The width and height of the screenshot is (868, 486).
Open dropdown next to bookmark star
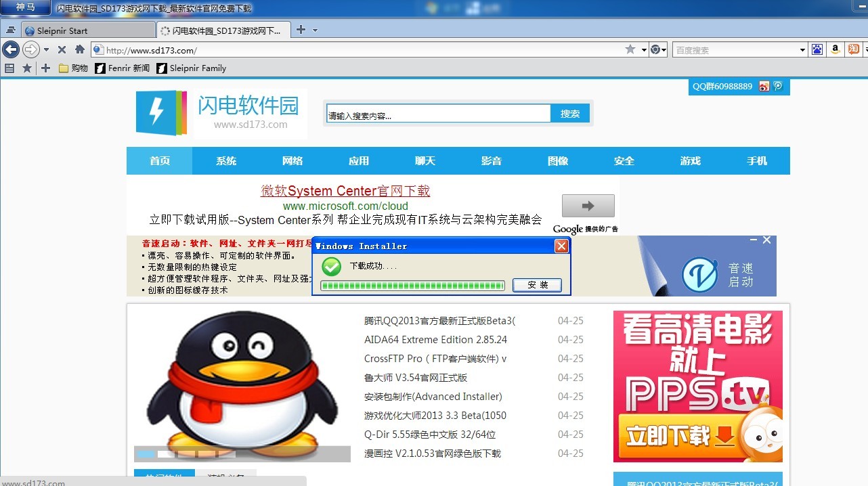point(644,50)
